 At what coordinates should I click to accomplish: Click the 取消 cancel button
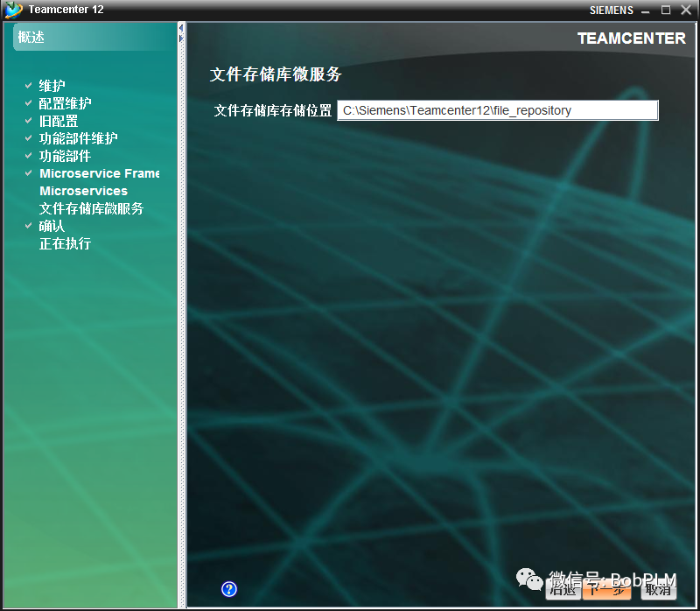click(659, 590)
